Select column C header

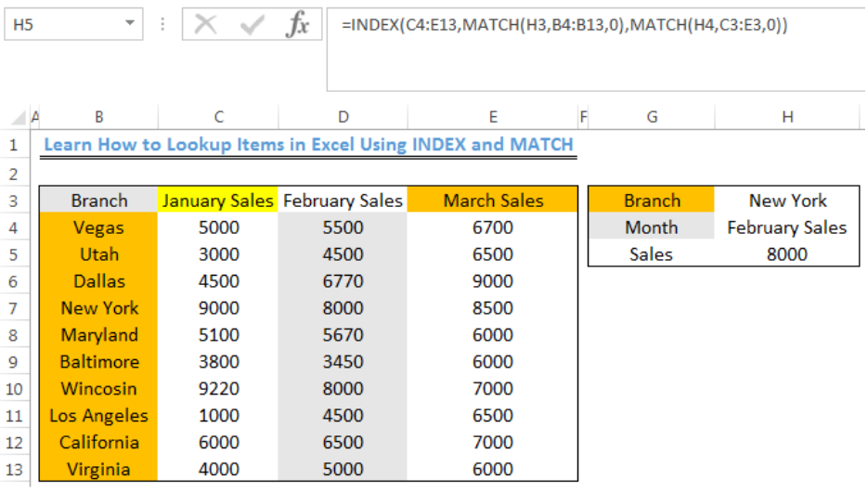pos(219,117)
